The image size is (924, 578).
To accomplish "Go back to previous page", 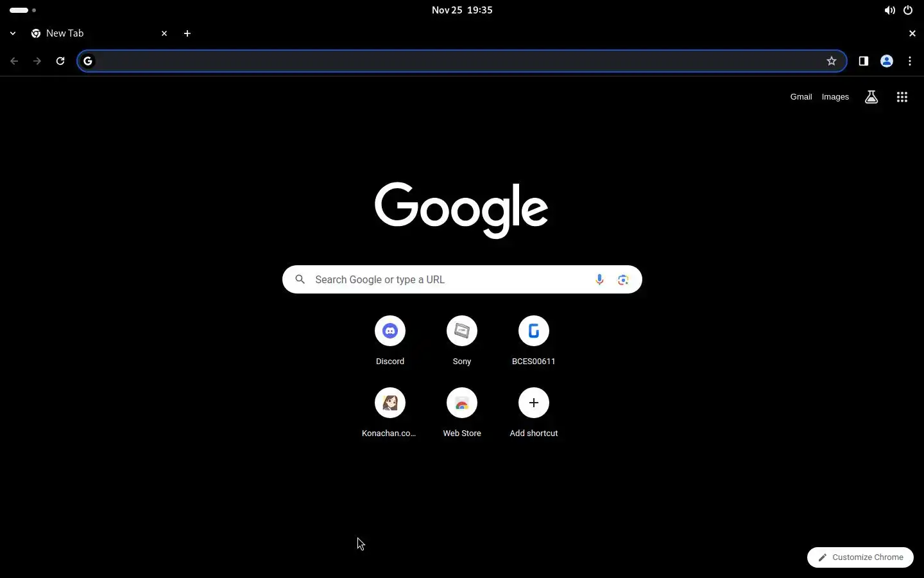I will (14, 61).
